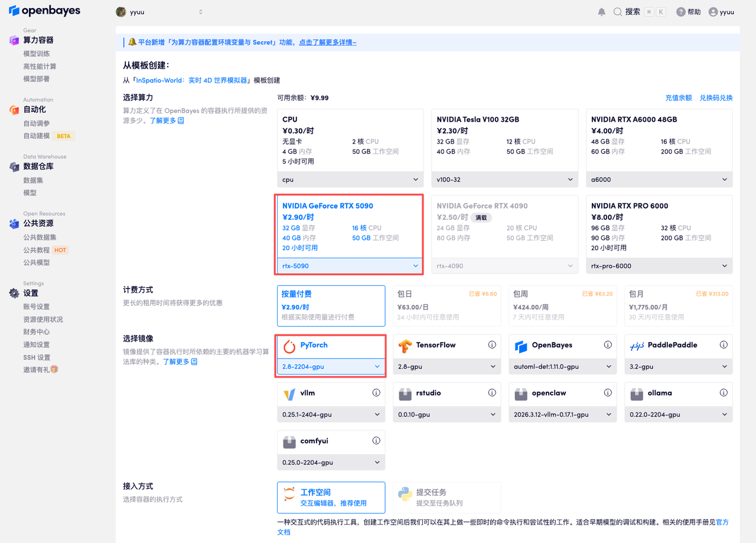Open rstudio version dropdown 0.0.10-gpu
756x543 pixels.
coord(447,414)
